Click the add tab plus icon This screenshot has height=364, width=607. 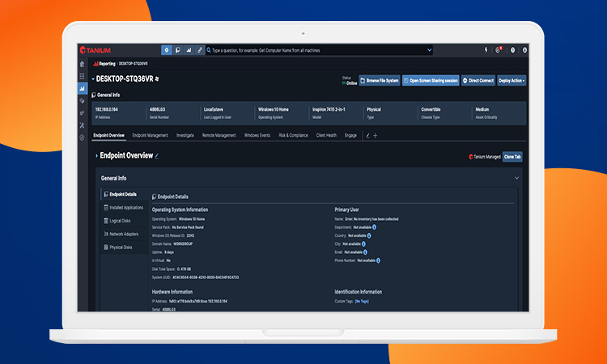[x=375, y=135]
